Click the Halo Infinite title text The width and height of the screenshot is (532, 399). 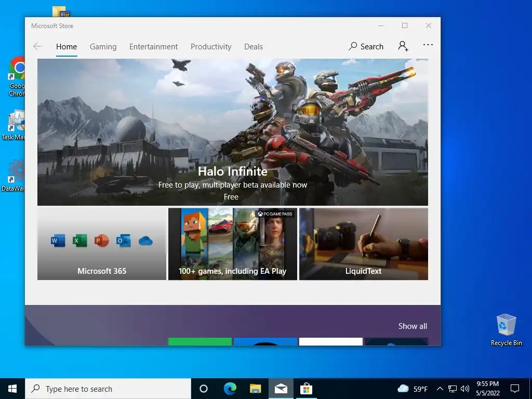pos(232,171)
